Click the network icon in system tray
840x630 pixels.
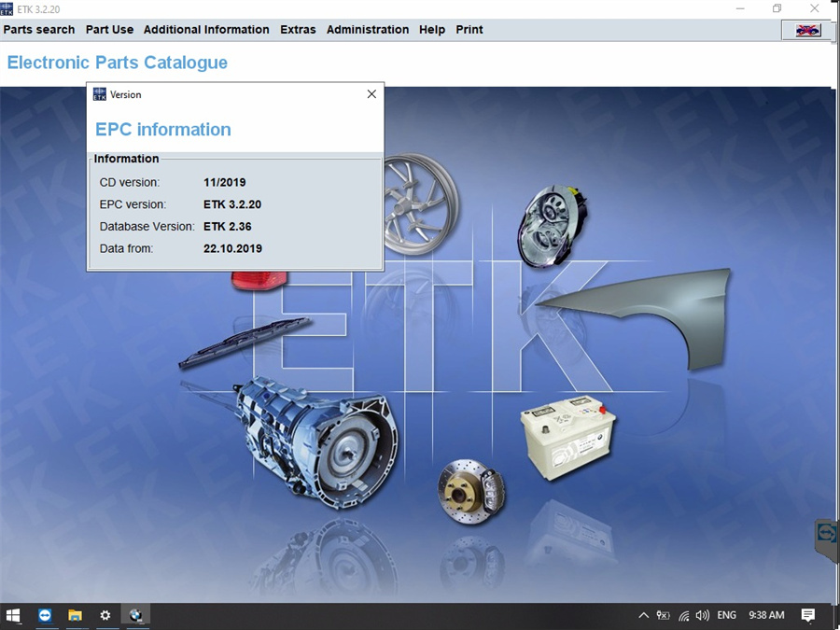tap(682, 615)
